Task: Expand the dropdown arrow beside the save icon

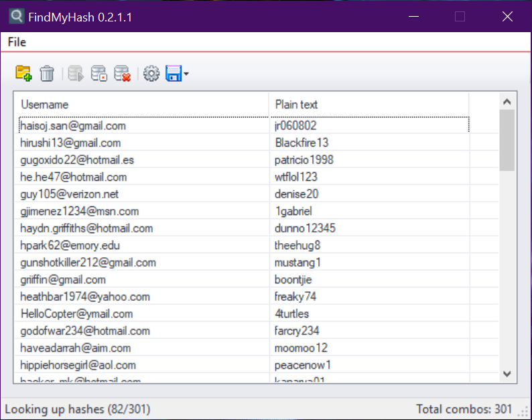Action: 186,74
